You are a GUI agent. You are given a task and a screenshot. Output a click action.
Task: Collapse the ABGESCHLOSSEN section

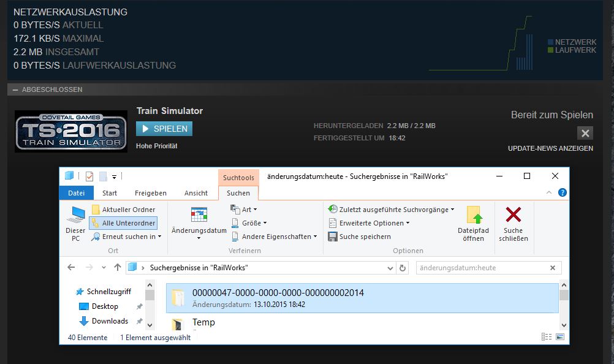click(15, 89)
